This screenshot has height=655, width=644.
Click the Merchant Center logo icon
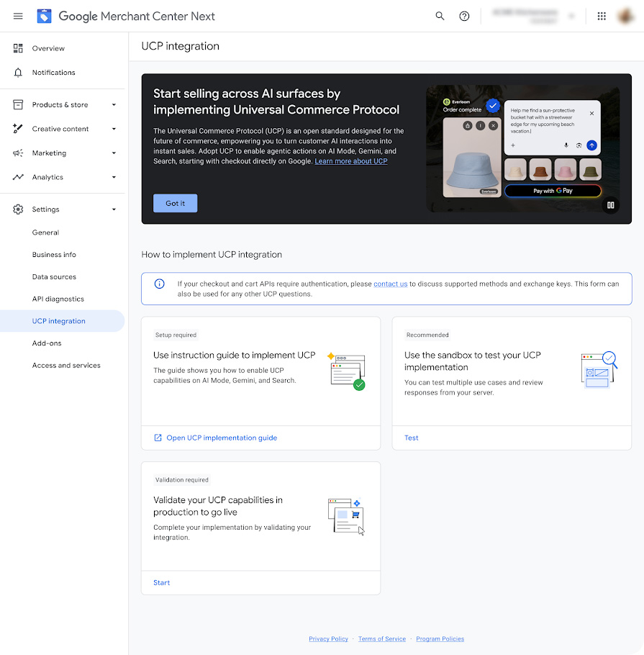click(x=45, y=17)
